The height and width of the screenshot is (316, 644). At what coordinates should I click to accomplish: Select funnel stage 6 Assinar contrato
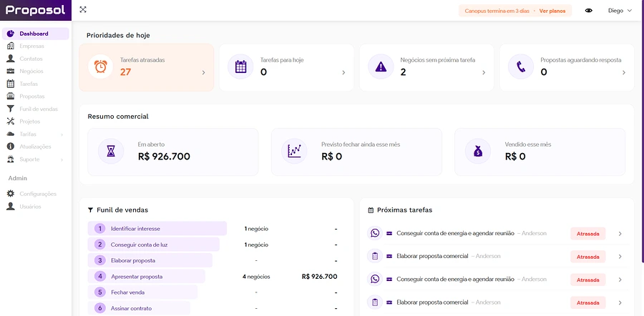(x=139, y=308)
